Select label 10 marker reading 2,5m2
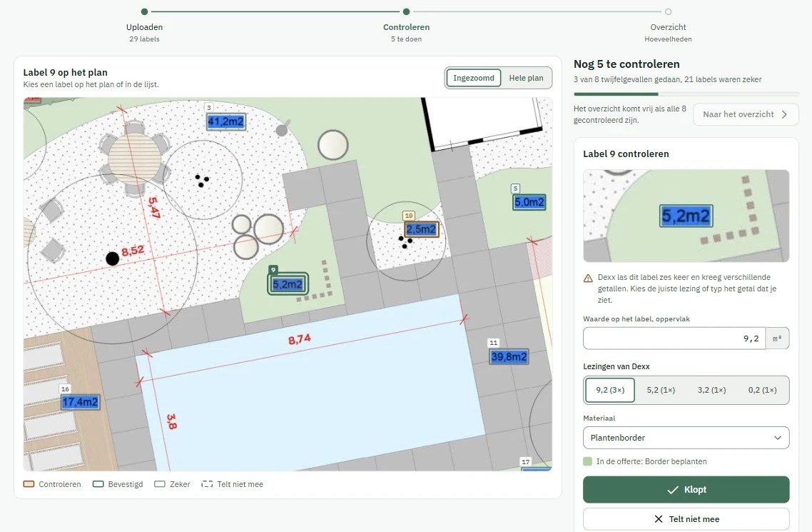Viewport: 812px width, 532px height. [421, 229]
